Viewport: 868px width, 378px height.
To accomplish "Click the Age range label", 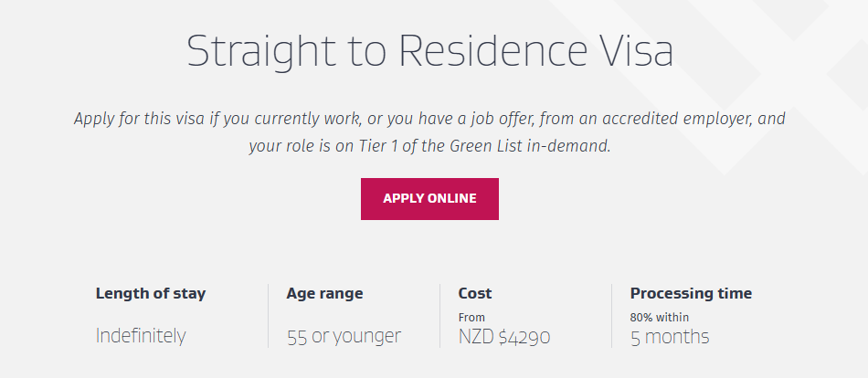I will click(x=324, y=293).
